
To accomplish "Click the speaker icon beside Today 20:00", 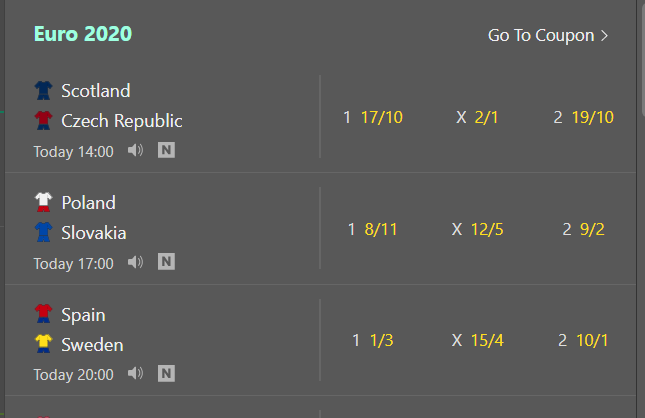I will 135,374.
